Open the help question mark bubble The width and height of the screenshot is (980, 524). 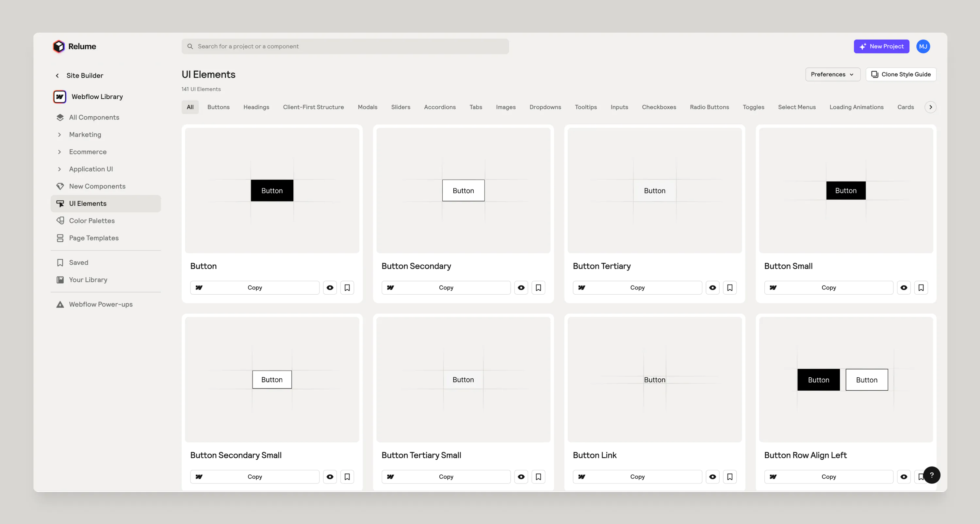click(x=932, y=475)
